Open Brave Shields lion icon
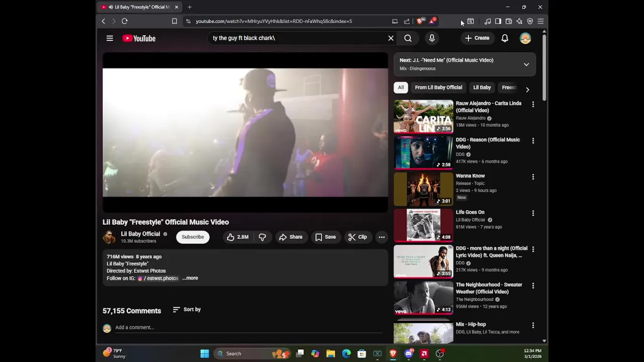 (420, 21)
